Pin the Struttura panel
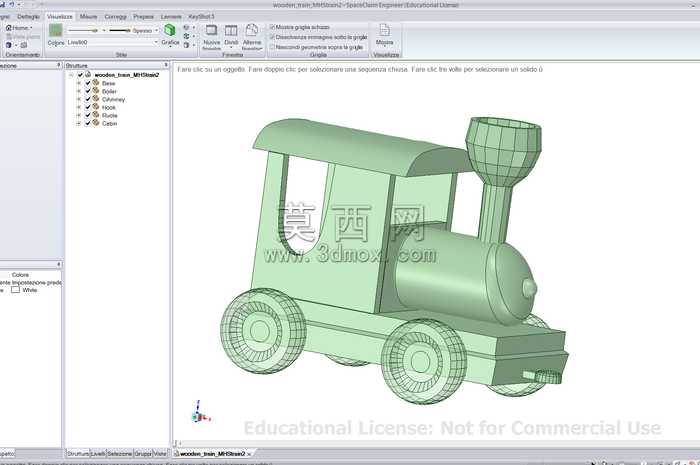This screenshot has height=465, width=700. click(166, 65)
